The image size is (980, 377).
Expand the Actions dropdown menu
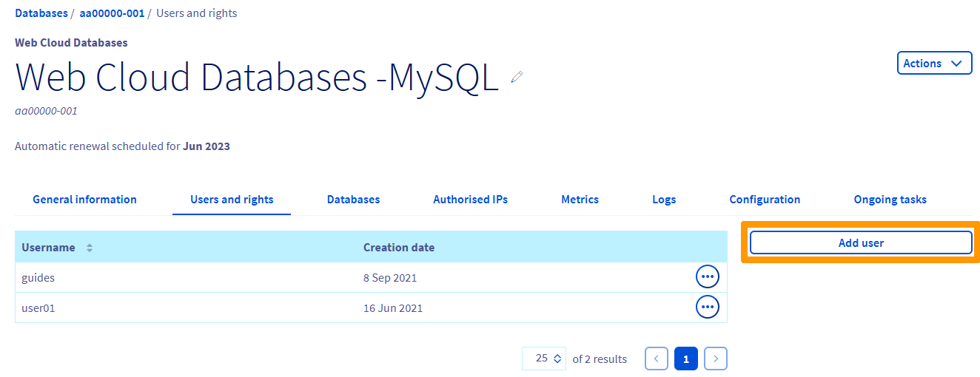[934, 64]
